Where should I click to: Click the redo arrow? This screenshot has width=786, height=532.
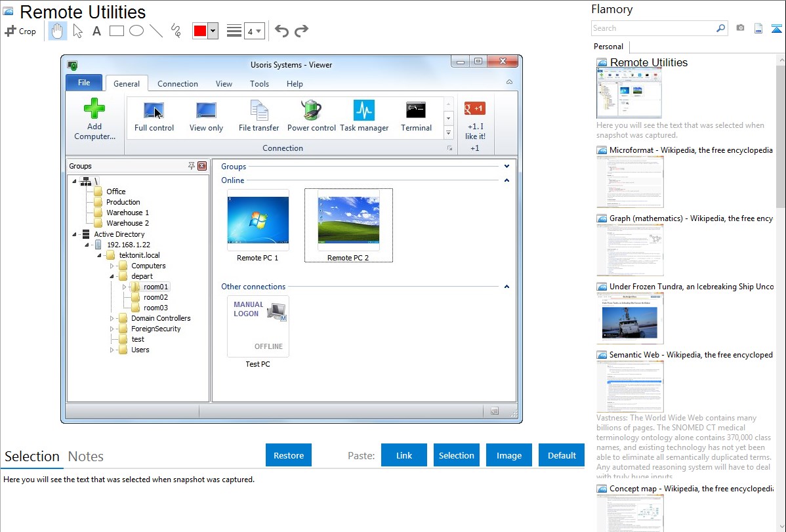pyautogui.click(x=301, y=31)
